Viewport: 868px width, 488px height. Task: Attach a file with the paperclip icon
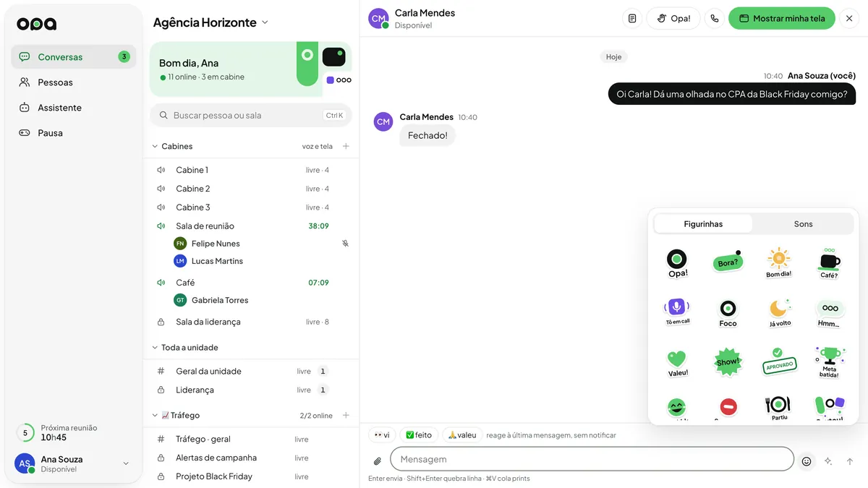pos(377,461)
